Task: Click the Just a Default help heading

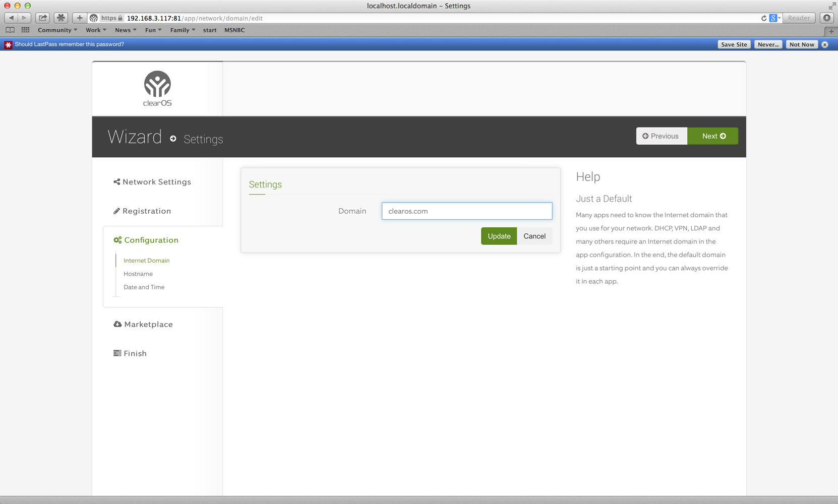Action: pos(604,199)
